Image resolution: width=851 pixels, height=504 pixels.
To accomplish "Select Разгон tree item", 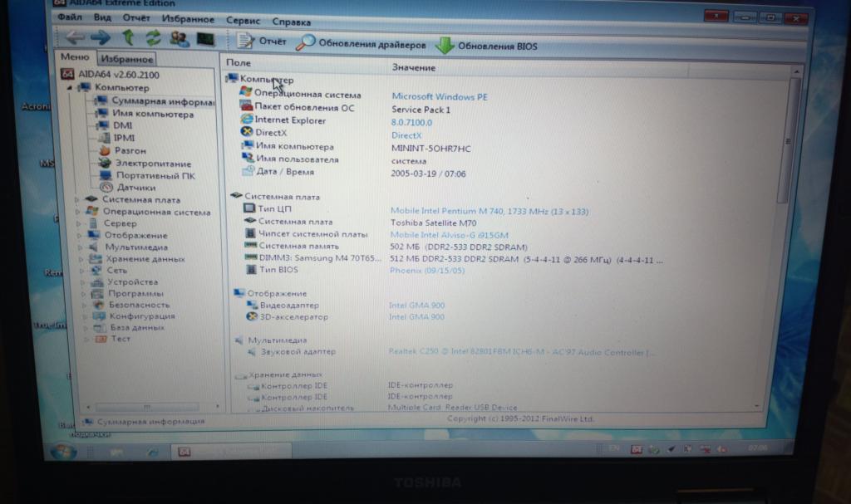I will coord(123,150).
